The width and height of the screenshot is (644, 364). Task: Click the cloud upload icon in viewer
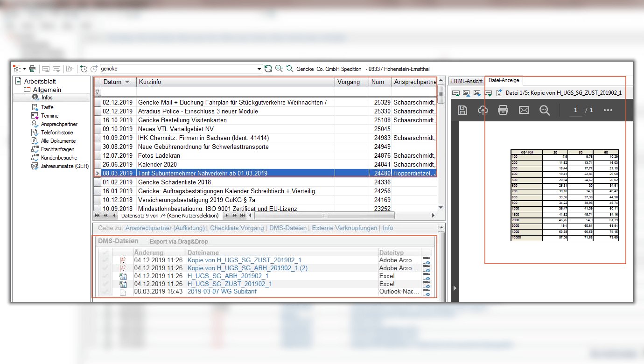pyautogui.click(x=483, y=110)
